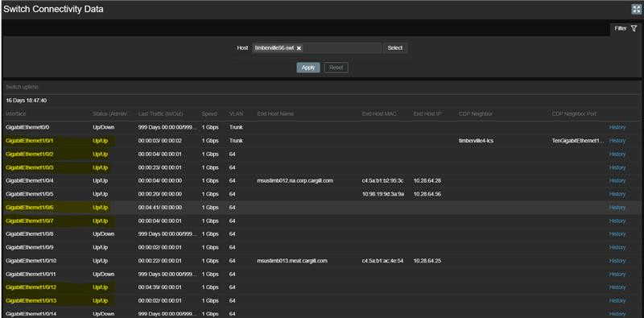The height and width of the screenshot is (318, 644).
Task: Select the GigabitEthernet0/0 interface cell
Action: point(27,127)
